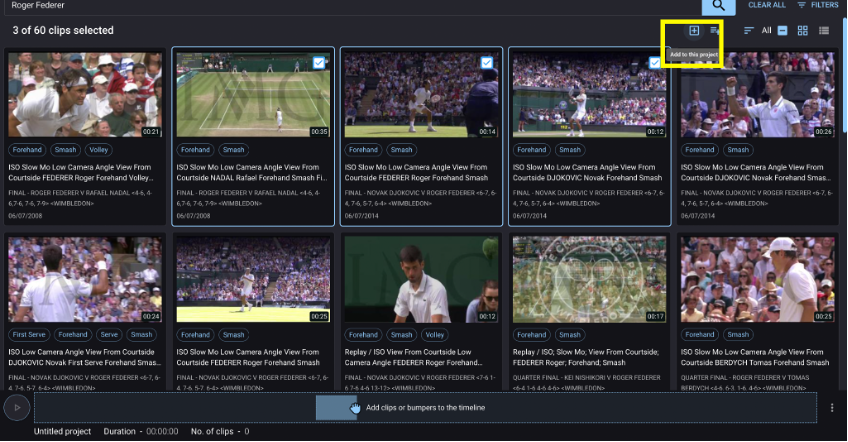Screen dimensions: 848x442
Task: Click the magnifier search button
Action: click(x=718, y=6)
